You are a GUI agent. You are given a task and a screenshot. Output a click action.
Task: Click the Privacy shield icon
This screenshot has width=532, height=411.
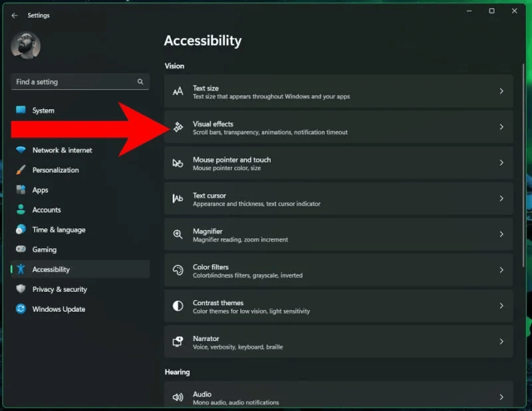(x=21, y=289)
